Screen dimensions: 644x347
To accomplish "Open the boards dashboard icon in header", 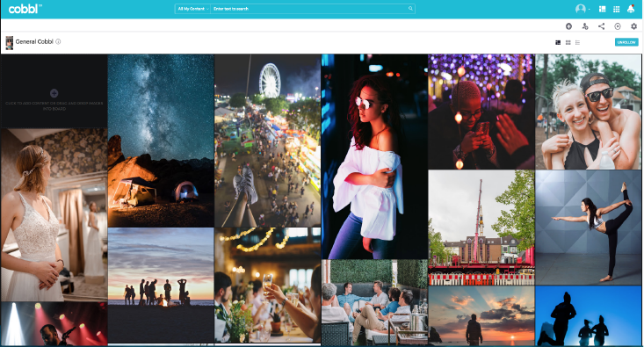I will (x=602, y=9).
